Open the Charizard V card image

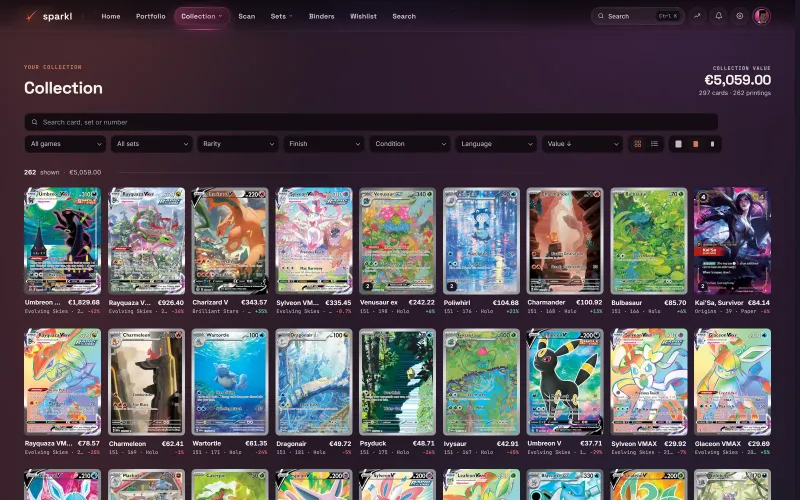(230, 241)
